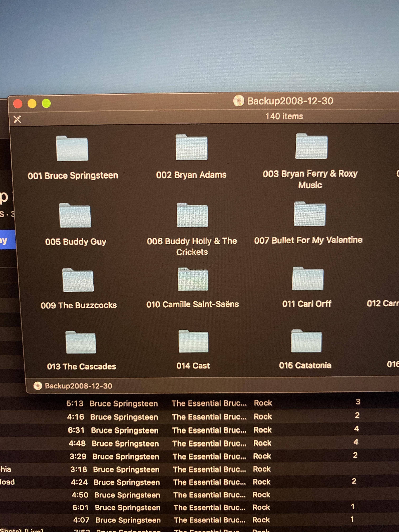
Task: Select the 5:13 Bruce Springsteen track row
Action: pos(124,404)
